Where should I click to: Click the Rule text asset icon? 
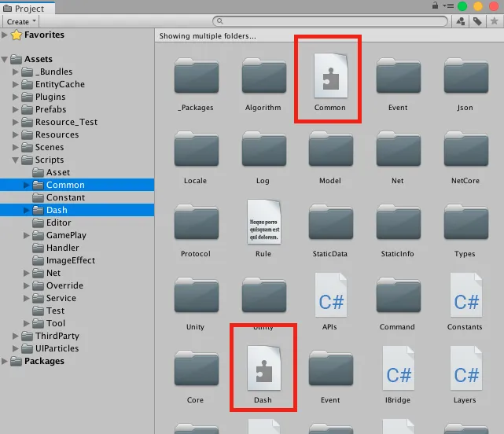(263, 223)
